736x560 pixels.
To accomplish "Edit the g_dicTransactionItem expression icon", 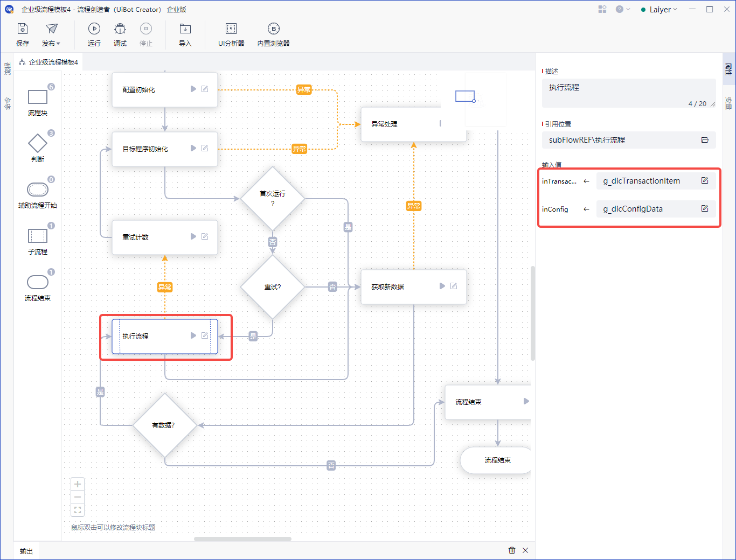I will point(705,181).
